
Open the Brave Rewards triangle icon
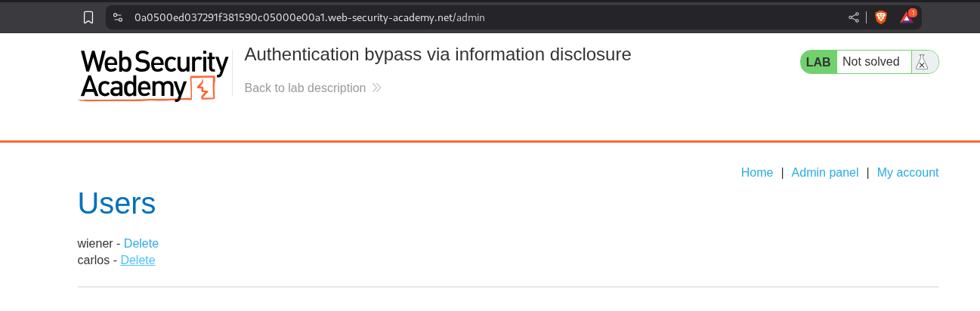(x=906, y=17)
